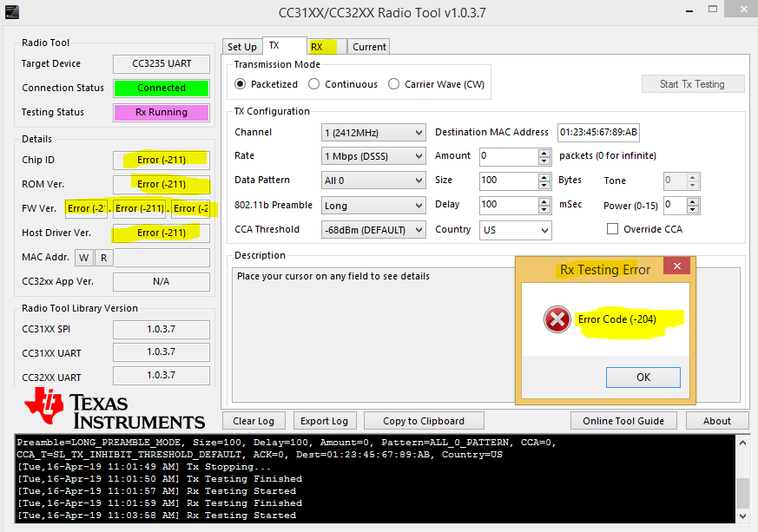Click the CC32xx App Ver. N/A value
This screenshot has height=532, width=758.
coord(161,282)
